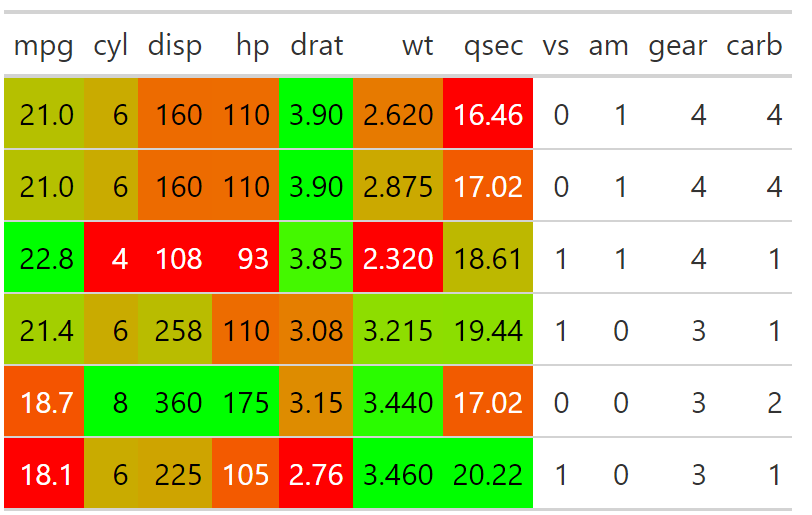
Task: Click the am column header
Action: tap(608, 45)
